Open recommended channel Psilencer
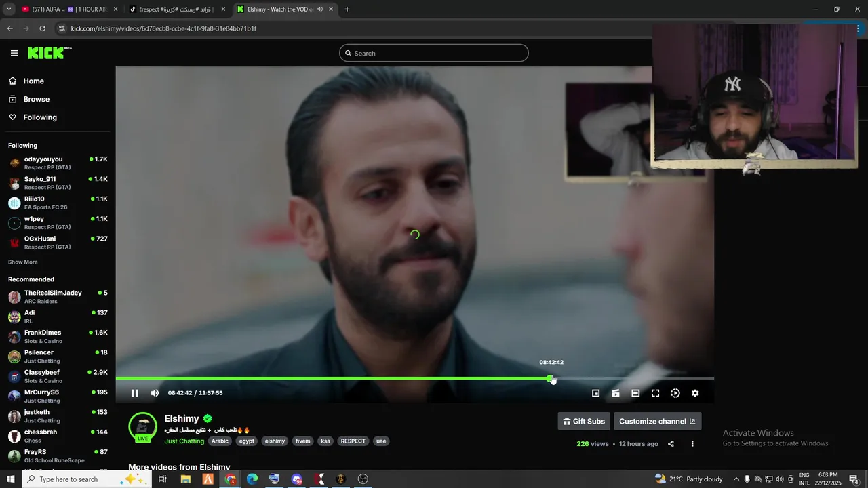 (x=58, y=357)
